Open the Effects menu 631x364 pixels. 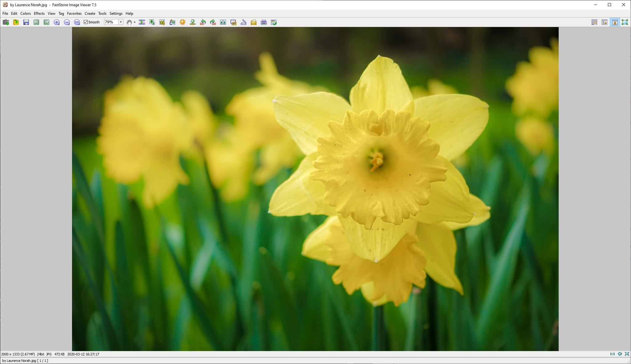coord(39,14)
